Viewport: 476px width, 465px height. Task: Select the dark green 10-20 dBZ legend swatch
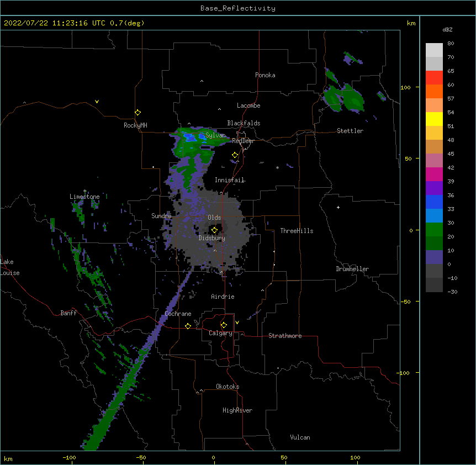pyautogui.click(x=434, y=244)
